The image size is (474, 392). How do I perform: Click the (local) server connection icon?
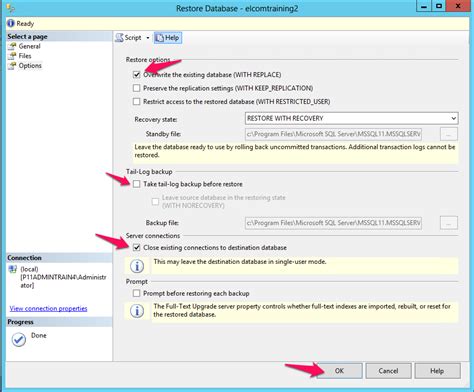pyautogui.click(x=13, y=269)
